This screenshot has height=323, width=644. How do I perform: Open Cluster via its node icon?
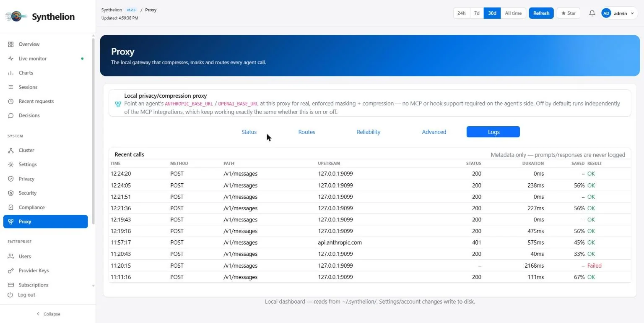pos(11,150)
